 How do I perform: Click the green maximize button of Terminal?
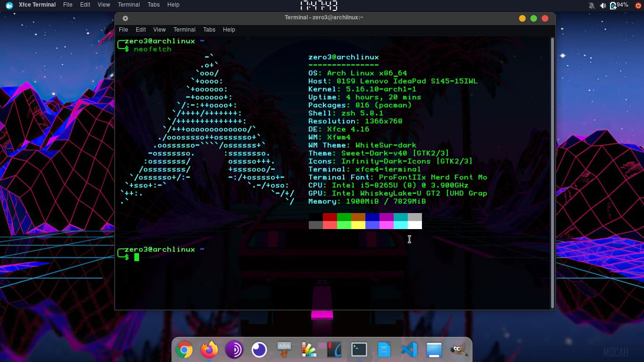534,18
